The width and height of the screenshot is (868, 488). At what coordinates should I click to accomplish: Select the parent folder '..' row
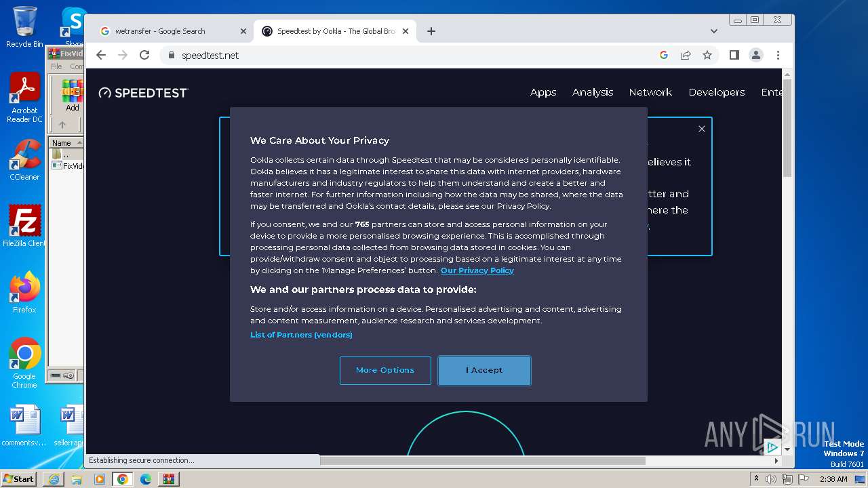[x=66, y=155]
